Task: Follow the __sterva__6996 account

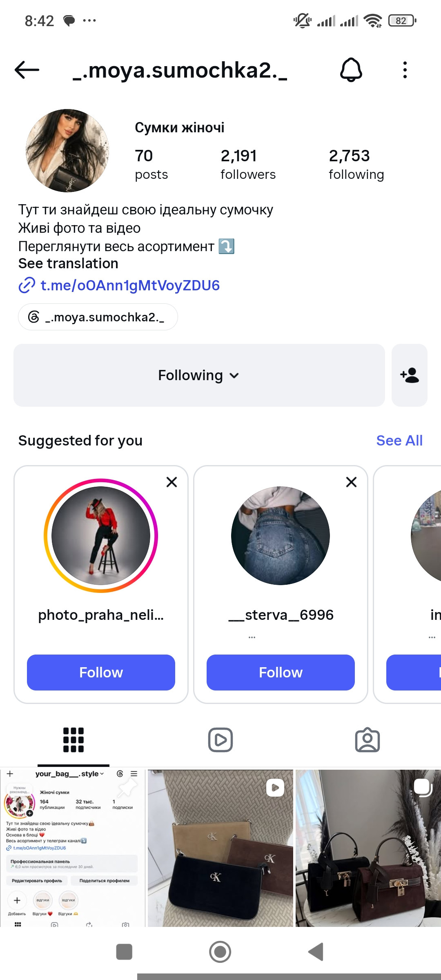Action: point(281,673)
